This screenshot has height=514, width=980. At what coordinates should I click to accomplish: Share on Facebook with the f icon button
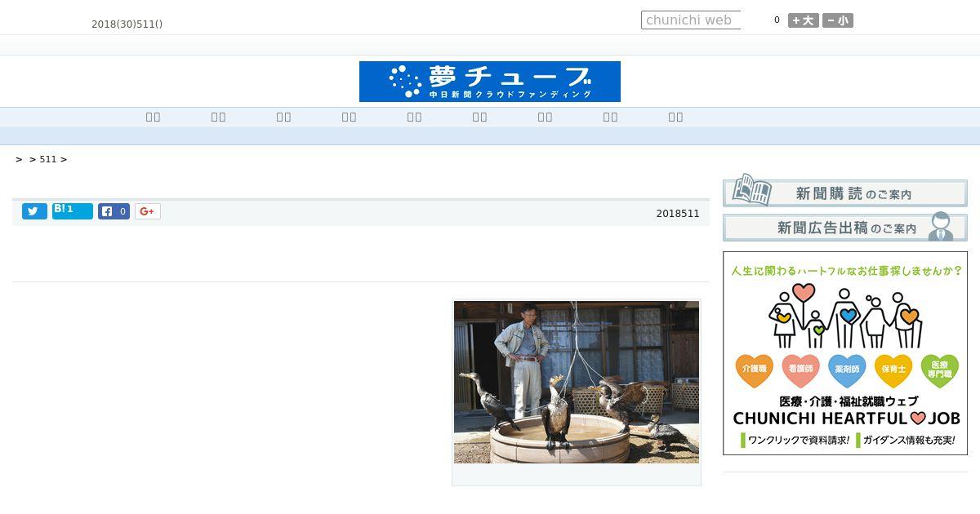pyautogui.click(x=114, y=211)
